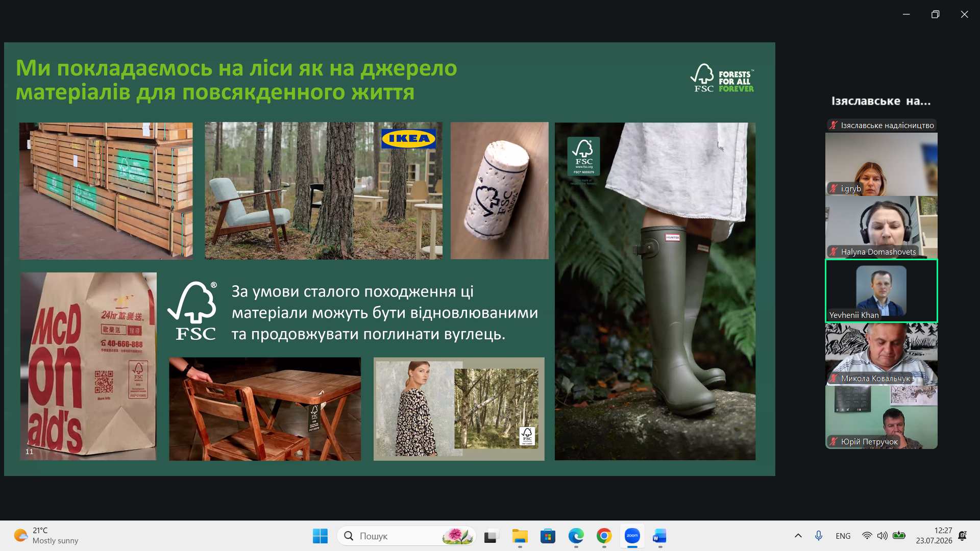Viewport: 980px width, 551px height.
Task: Open File Explorer from the taskbar
Action: 520,536
